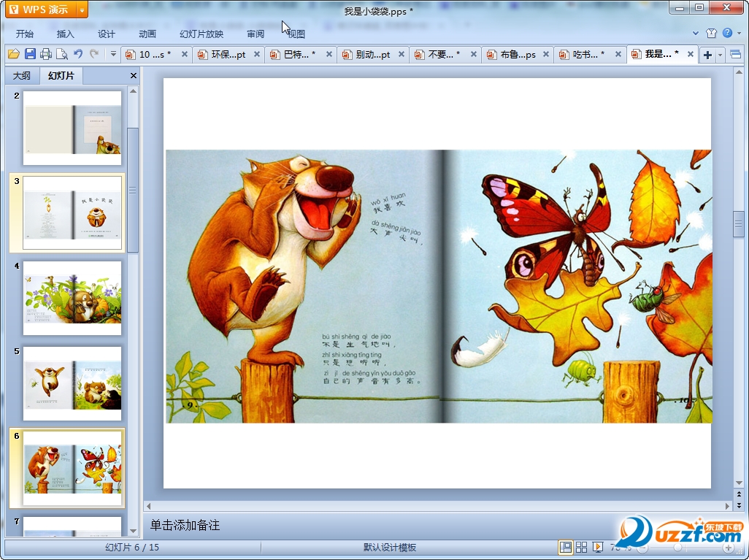The width and height of the screenshot is (749, 560).
Task: Open the 视图 menu tab
Action: [x=296, y=34]
